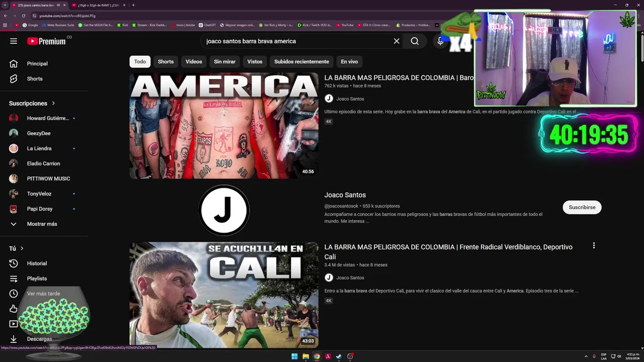The width and height of the screenshot is (644, 362).
Task: Clear the search query with the X icon
Action: (x=396, y=41)
